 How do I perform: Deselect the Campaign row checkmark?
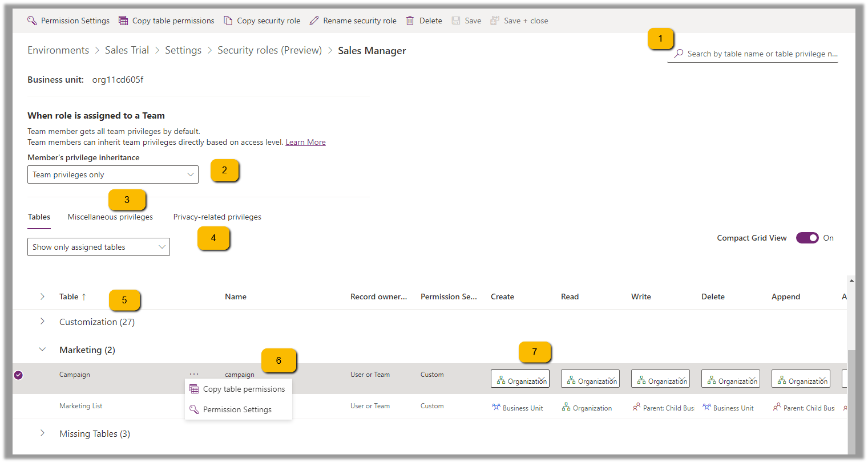coord(18,375)
